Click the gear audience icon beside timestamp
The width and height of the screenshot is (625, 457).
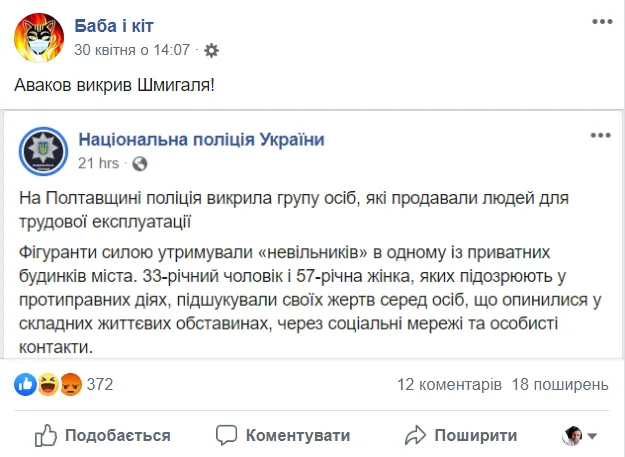click(210, 49)
